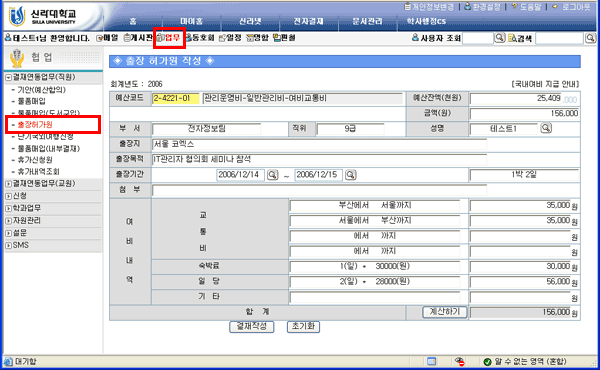Click the status bar privacy blocked icon
This screenshot has height=370, width=600.
[x=459, y=362]
